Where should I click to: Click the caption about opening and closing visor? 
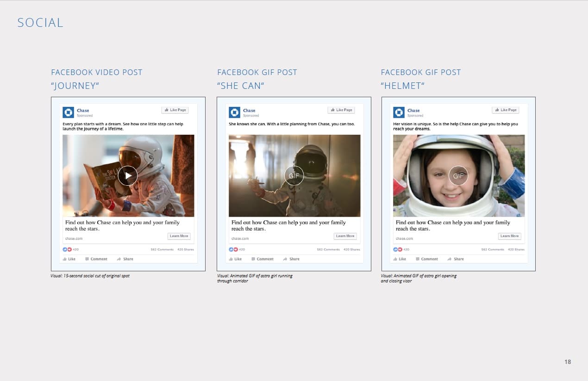click(x=419, y=278)
